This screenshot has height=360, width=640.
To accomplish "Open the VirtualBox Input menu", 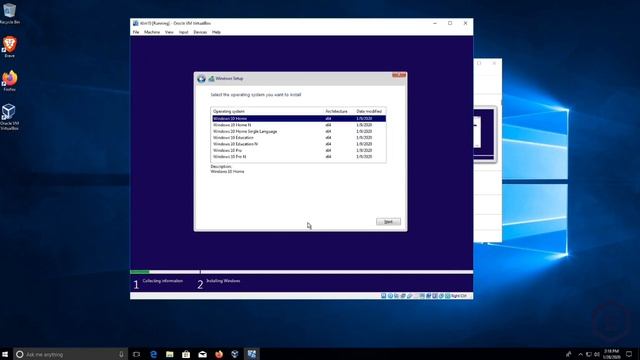I will click(x=183, y=32).
